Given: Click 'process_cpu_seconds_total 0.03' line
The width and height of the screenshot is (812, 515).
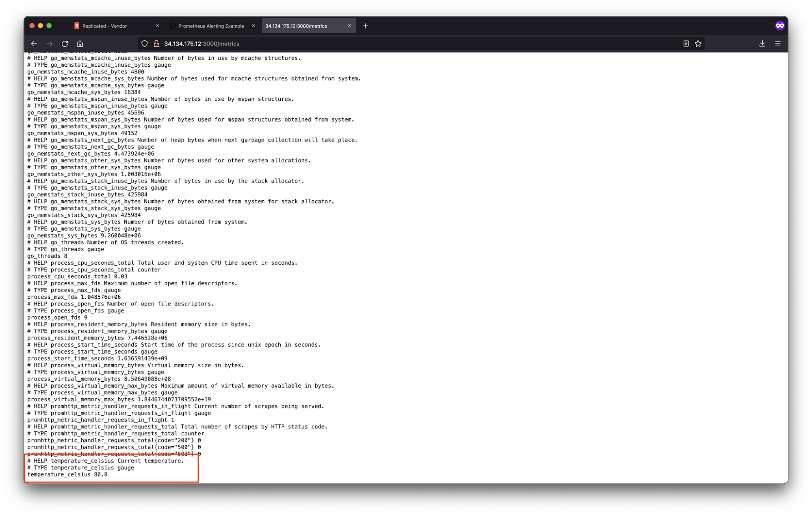Looking at the screenshot, I should coord(77,276).
